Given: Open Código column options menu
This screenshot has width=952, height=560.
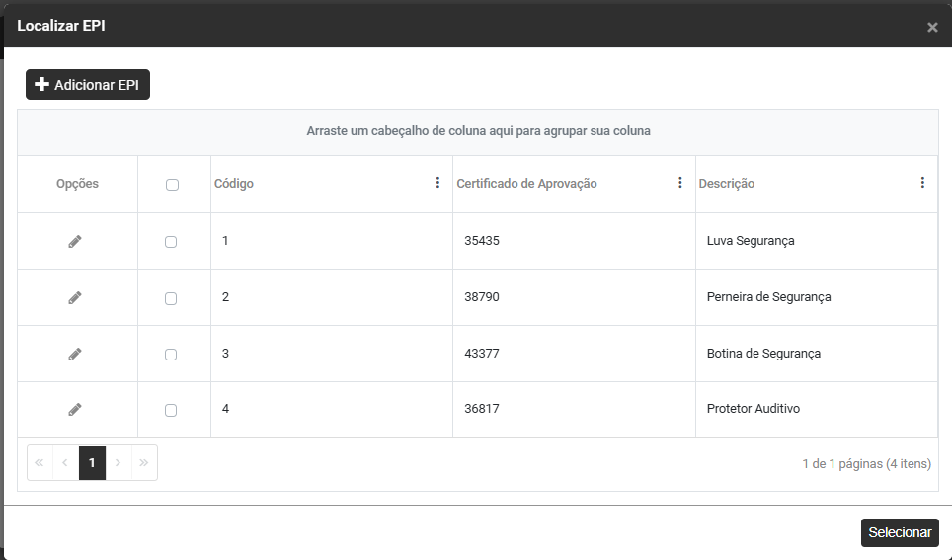Looking at the screenshot, I should pyautogui.click(x=437, y=183).
